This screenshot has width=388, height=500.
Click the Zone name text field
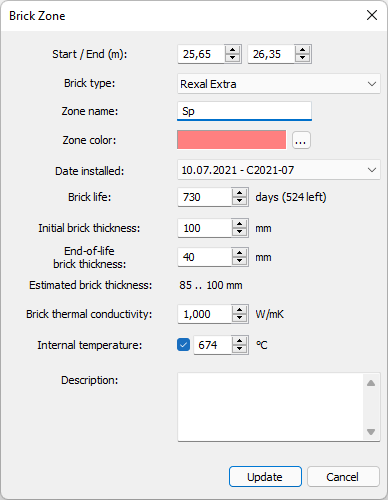(x=244, y=111)
